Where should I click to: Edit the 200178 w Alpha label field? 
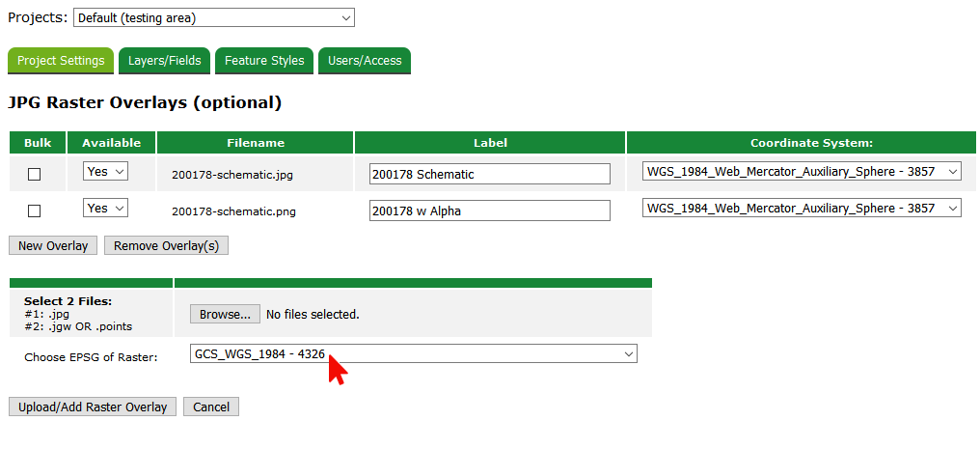coord(489,210)
